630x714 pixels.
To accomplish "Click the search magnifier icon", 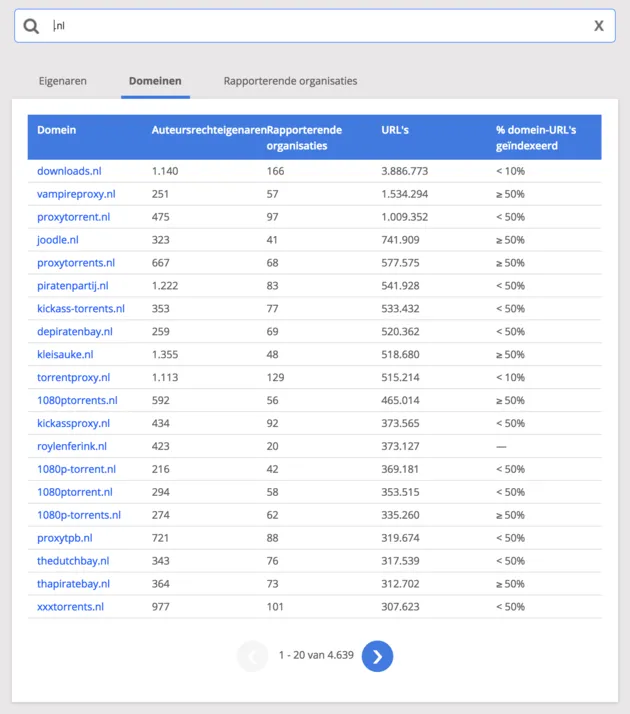I will tap(31, 26).
